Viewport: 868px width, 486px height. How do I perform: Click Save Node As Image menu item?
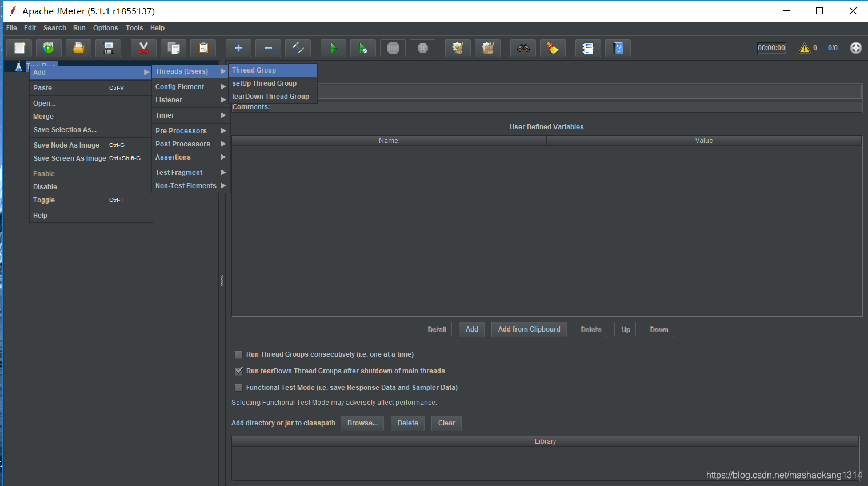click(91, 145)
